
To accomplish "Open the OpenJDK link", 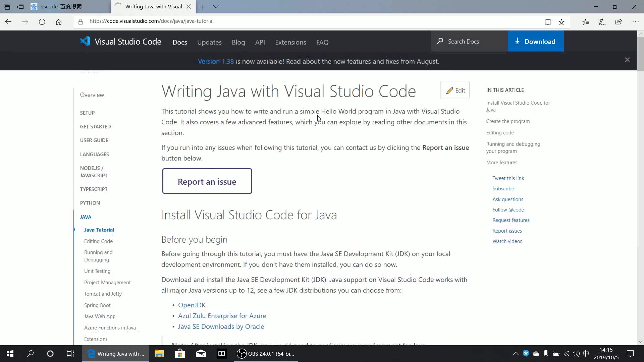I will click(x=191, y=305).
